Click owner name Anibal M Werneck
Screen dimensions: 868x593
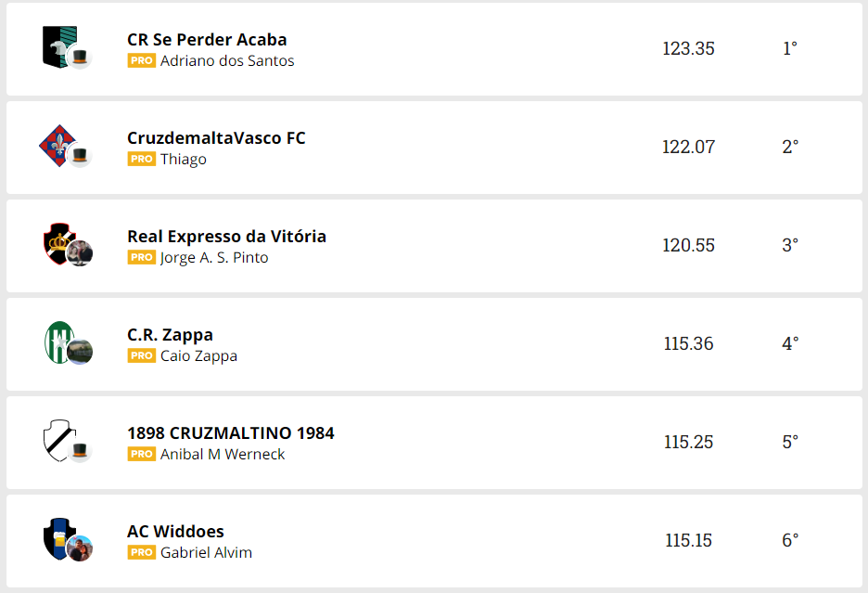223,454
